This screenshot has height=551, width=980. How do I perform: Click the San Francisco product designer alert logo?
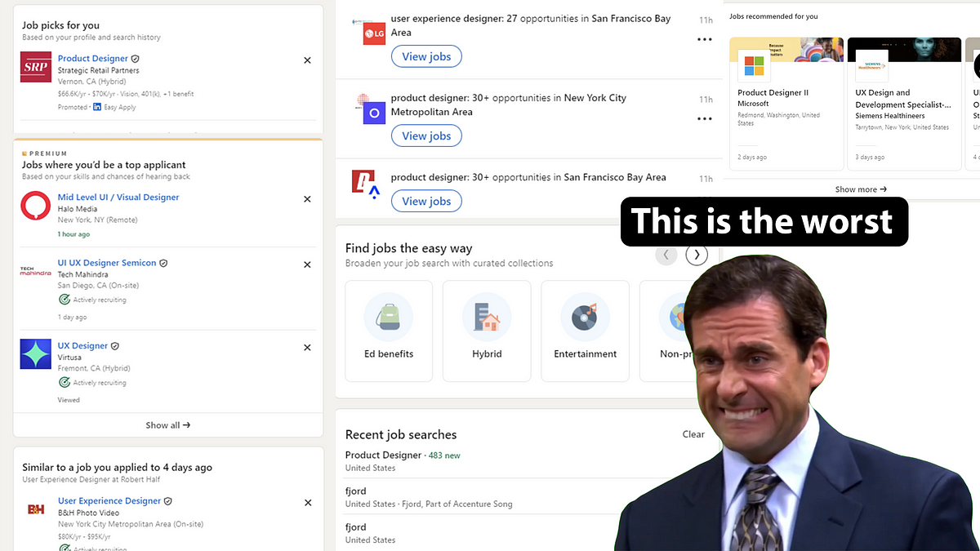pyautogui.click(x=367, y=185)
